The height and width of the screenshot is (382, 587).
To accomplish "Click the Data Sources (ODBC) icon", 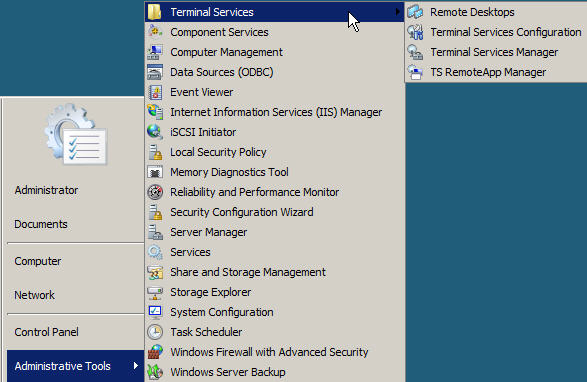I will coord(155,72).
